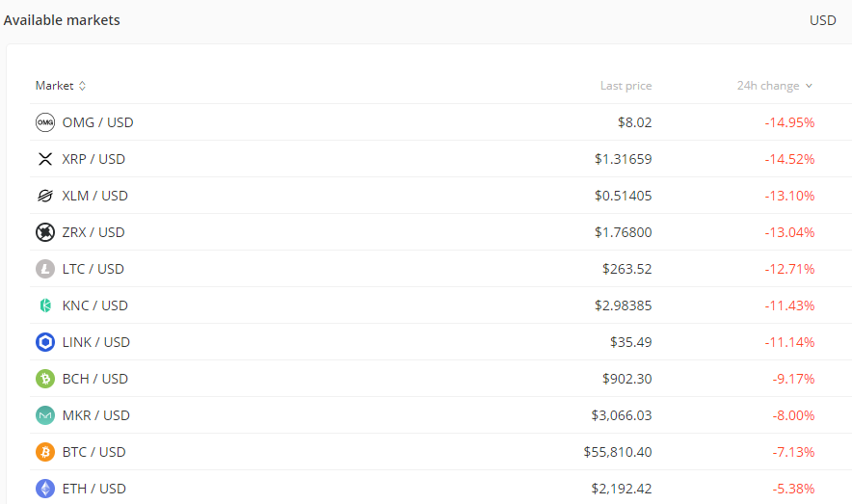Click the Bitcoin Cash BCH icon
Screen dimensions: 852x504
(x=45, y=379)
